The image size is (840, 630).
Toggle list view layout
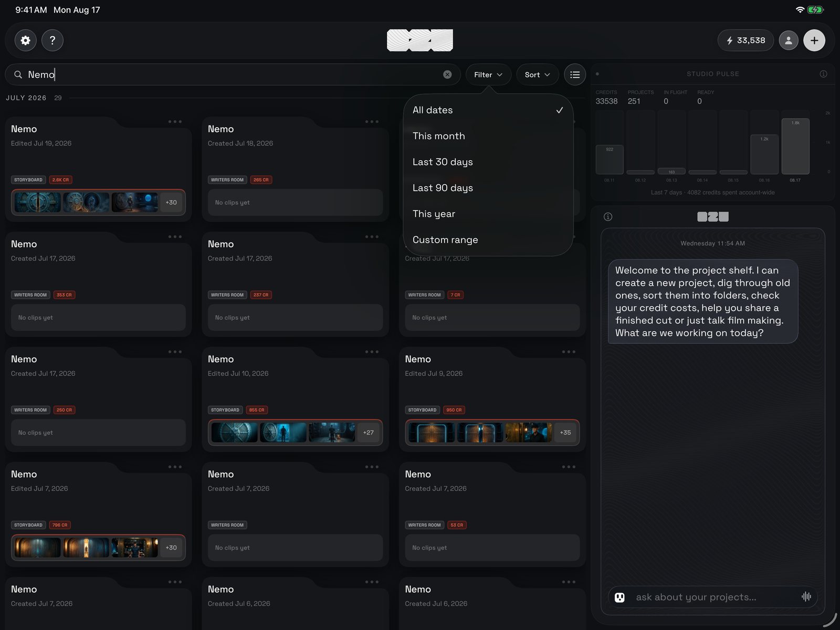(575, 75)
